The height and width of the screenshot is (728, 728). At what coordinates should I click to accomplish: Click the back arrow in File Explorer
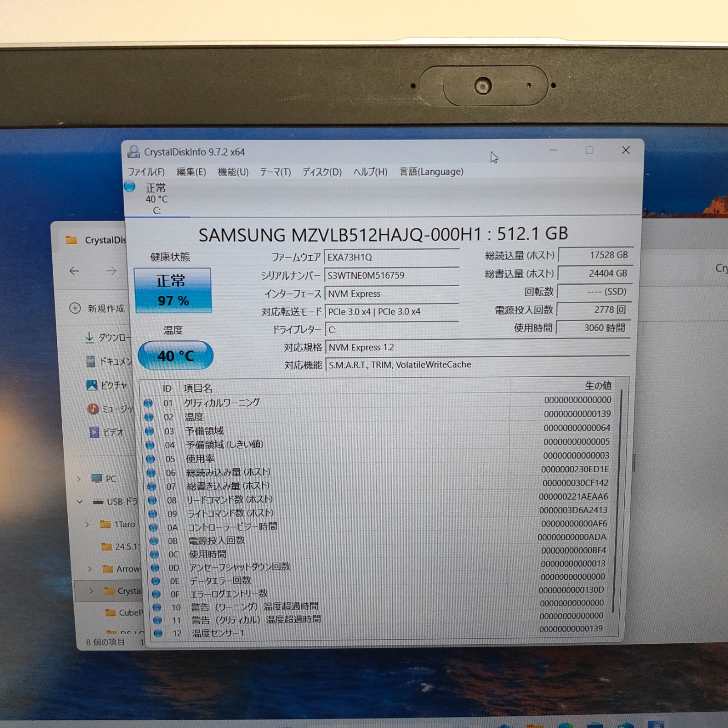coord(74,271)
